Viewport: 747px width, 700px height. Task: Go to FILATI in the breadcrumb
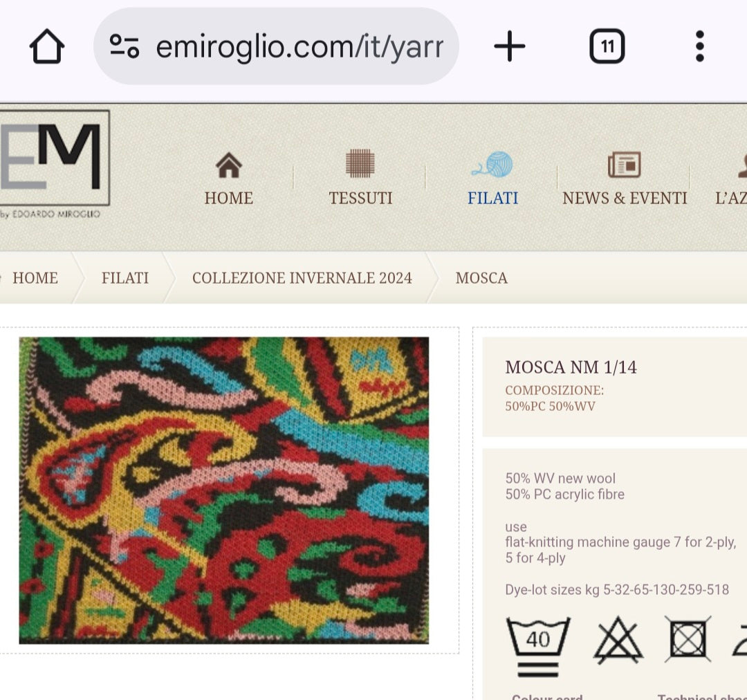124,278
